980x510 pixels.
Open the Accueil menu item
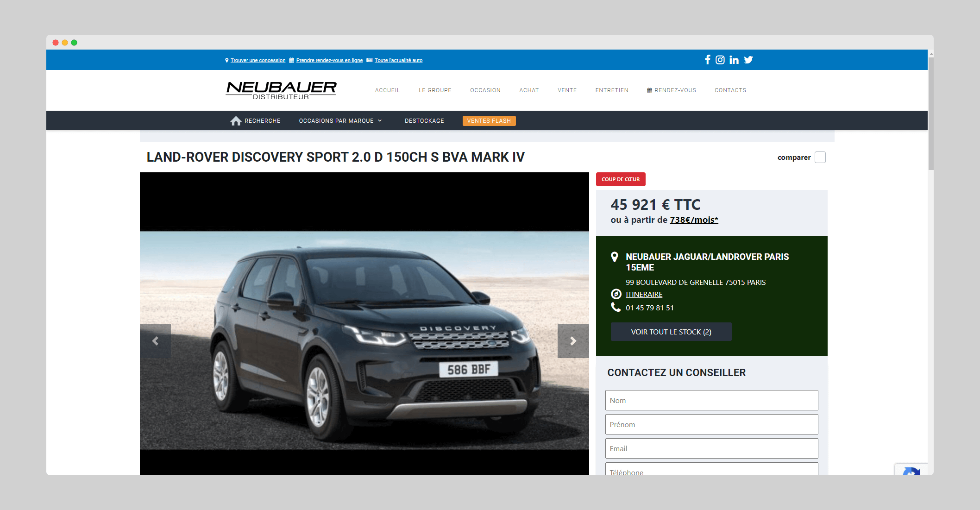point(388,90)
